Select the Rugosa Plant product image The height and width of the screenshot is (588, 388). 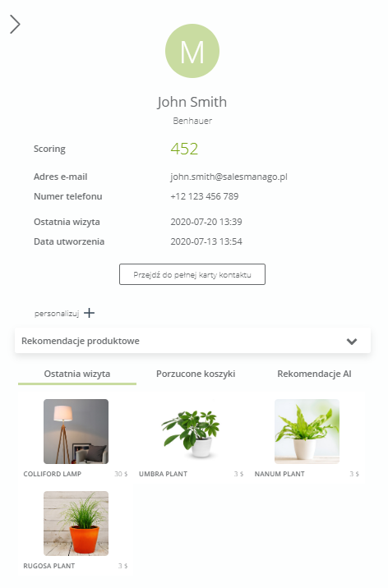pos(76,523)
